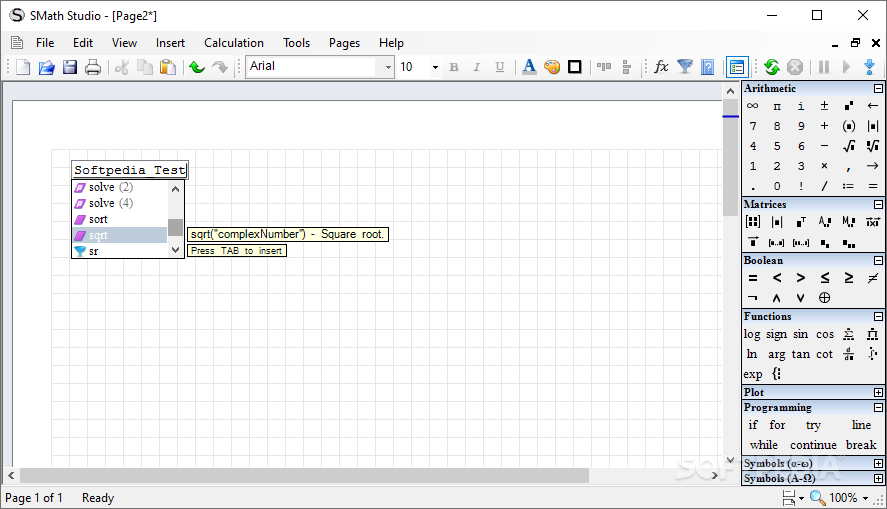Insert the try statement

coord(813,425)
